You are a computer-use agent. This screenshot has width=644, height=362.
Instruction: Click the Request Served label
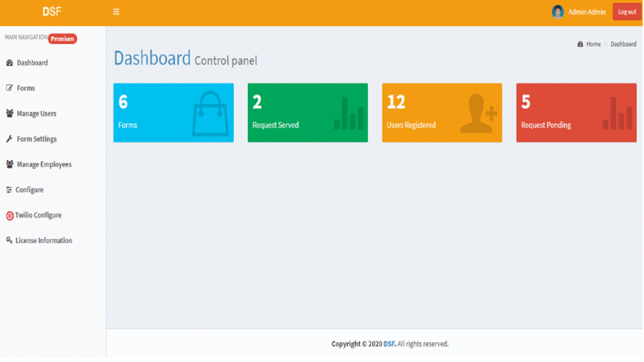tap(275, 125)
